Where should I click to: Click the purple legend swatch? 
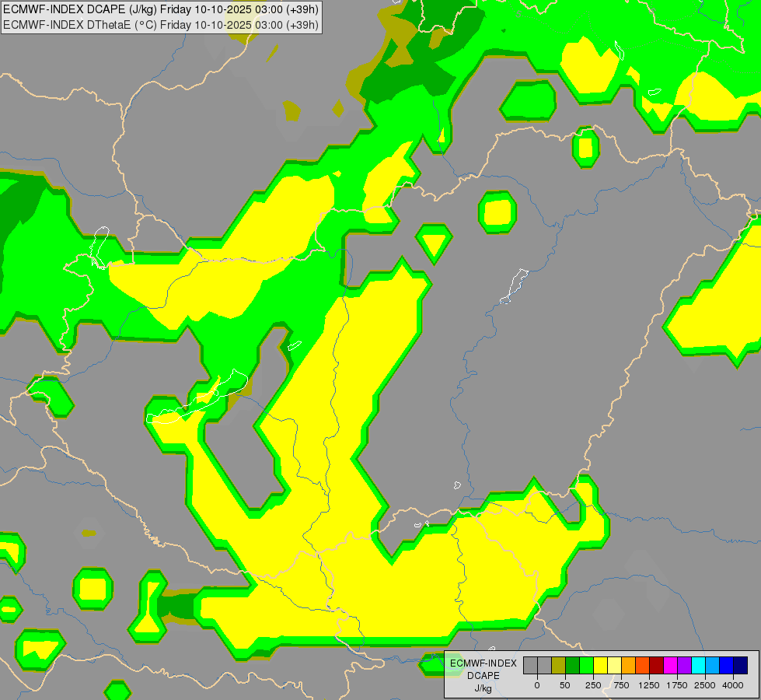(684, 665)
